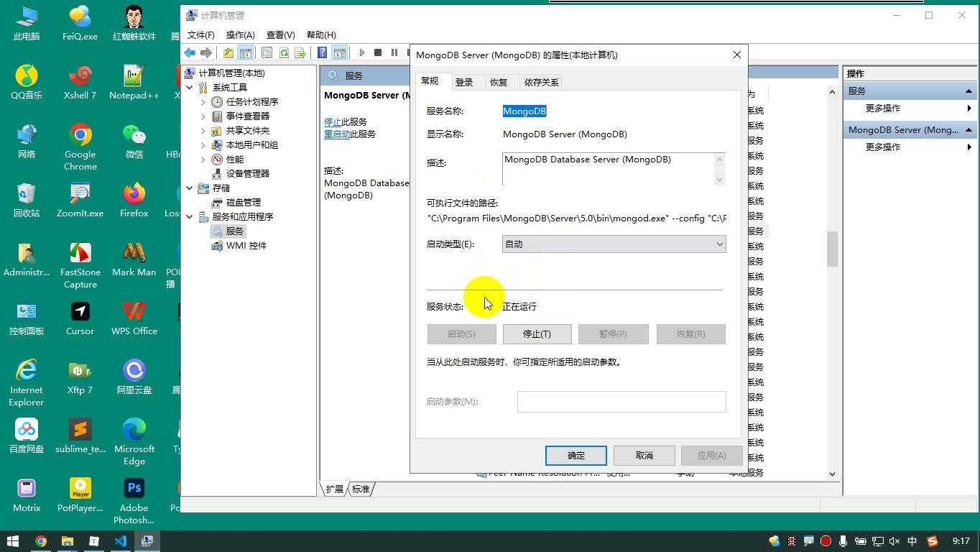Open WPS Office desktop icon
Screen dimensions: 980x552
click(x=134, y=318)
